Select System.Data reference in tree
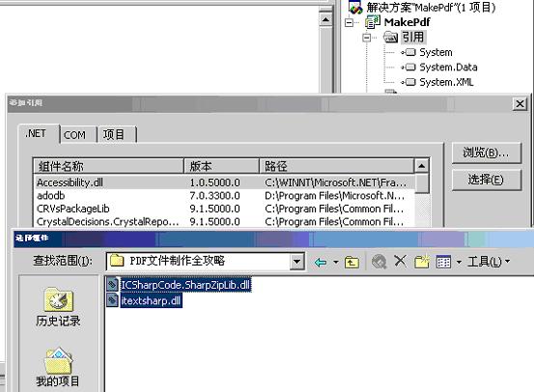 point(448,68)
